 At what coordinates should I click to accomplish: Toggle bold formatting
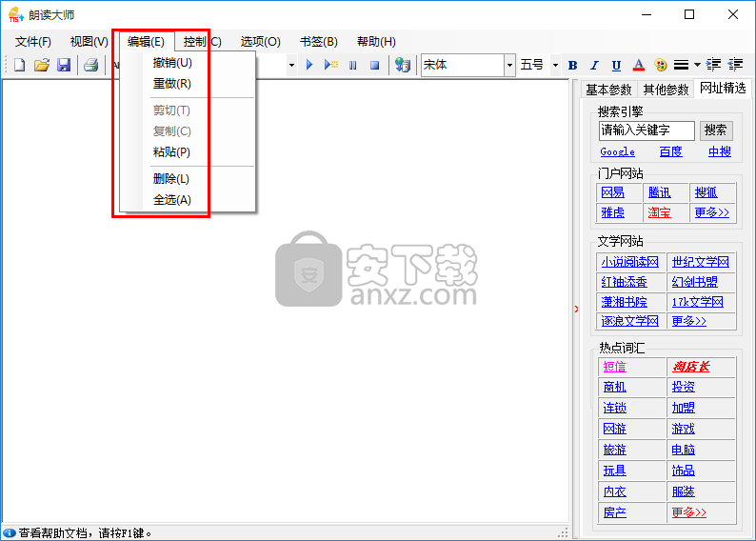click(573, 65)
